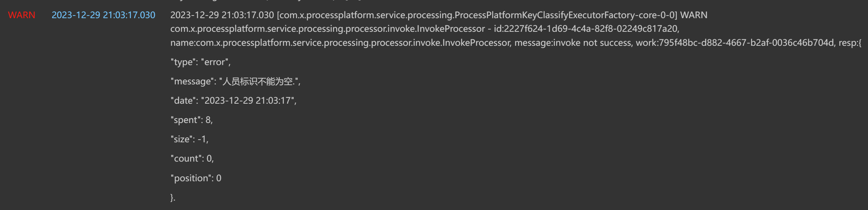Click the "type": "error" line
The width and height of the screenshot is (868, 210).
(201, 62)
